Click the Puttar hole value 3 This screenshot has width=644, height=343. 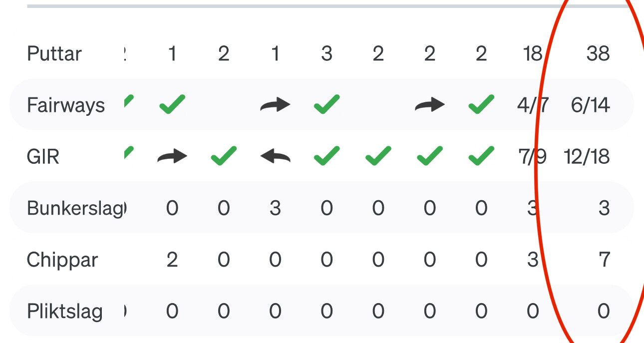pyautogui.click(x=327, y=53)
